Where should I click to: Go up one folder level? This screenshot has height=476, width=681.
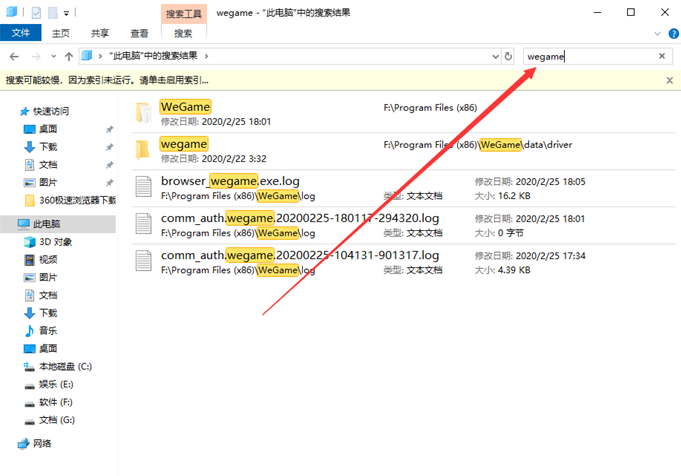(x=69, y=56)
